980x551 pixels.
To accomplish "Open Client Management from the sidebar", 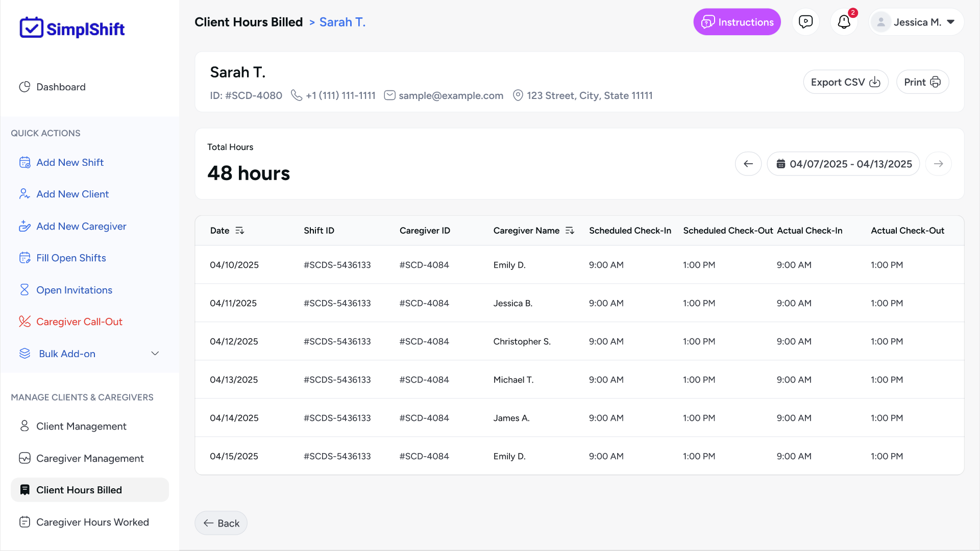I will pos(81,426).
